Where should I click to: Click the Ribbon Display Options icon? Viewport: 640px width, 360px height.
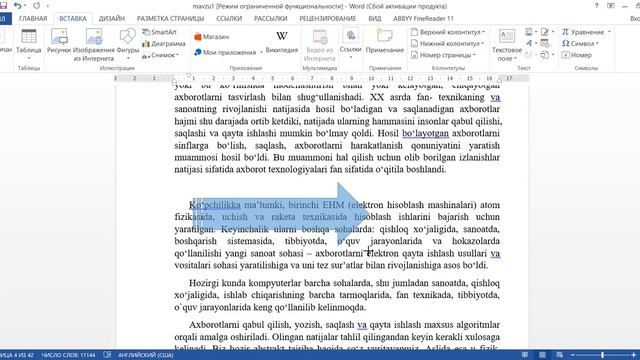(611, 6)
